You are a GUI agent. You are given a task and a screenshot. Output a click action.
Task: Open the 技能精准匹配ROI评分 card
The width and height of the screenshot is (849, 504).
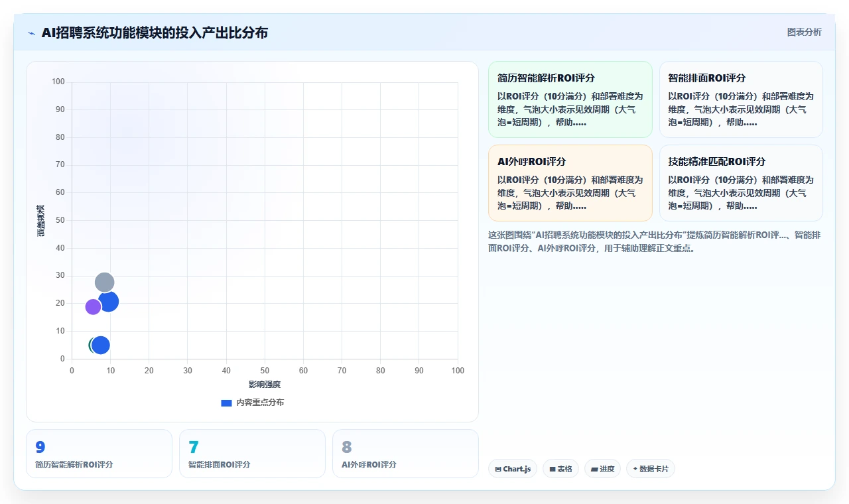coord(741,183)
